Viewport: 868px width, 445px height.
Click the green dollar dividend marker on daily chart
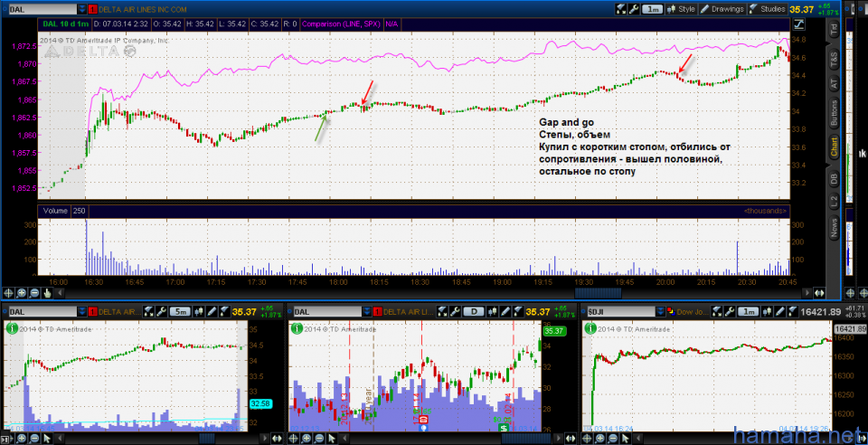coord(504,428)
